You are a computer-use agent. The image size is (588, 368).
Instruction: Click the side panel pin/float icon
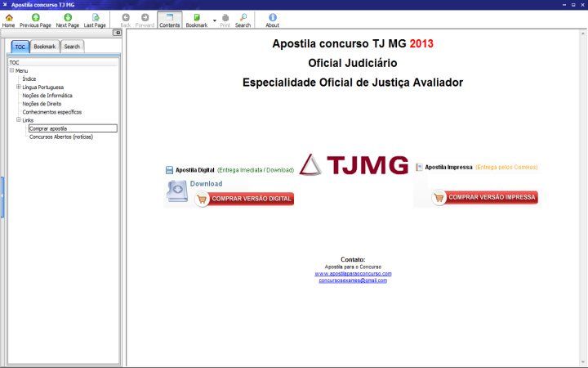point(118,33)
